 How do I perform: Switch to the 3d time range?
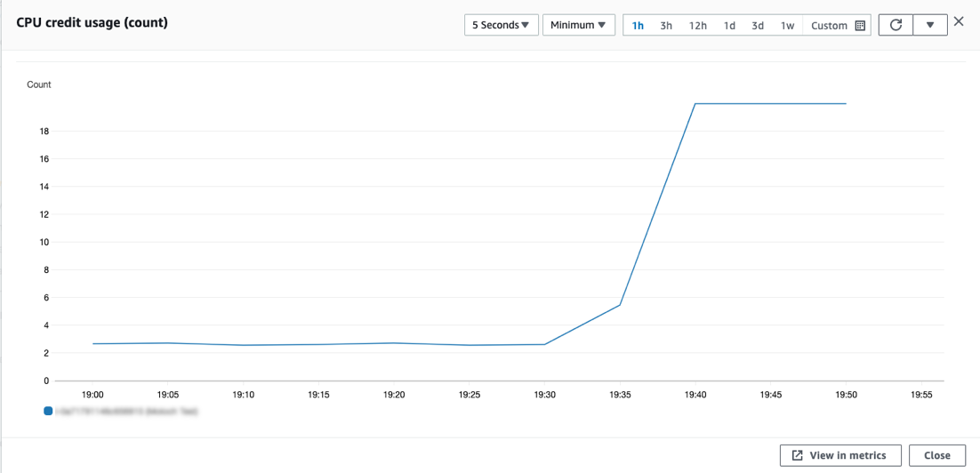(758, 26)
